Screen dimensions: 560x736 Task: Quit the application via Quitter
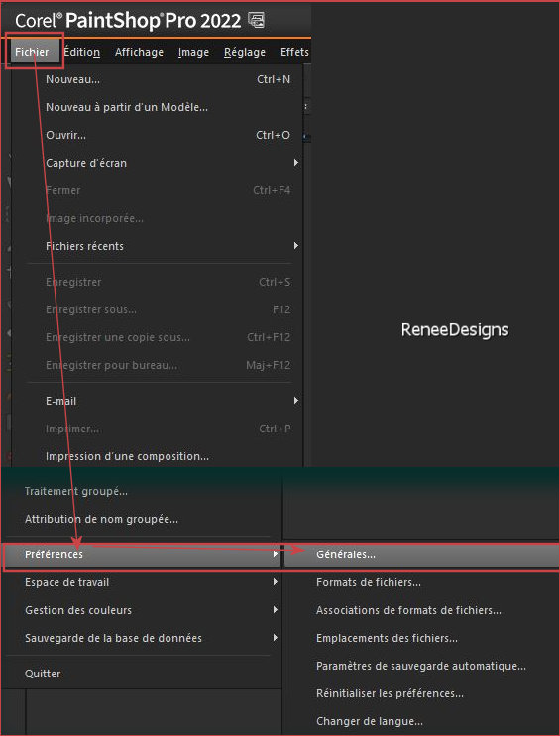143,674
